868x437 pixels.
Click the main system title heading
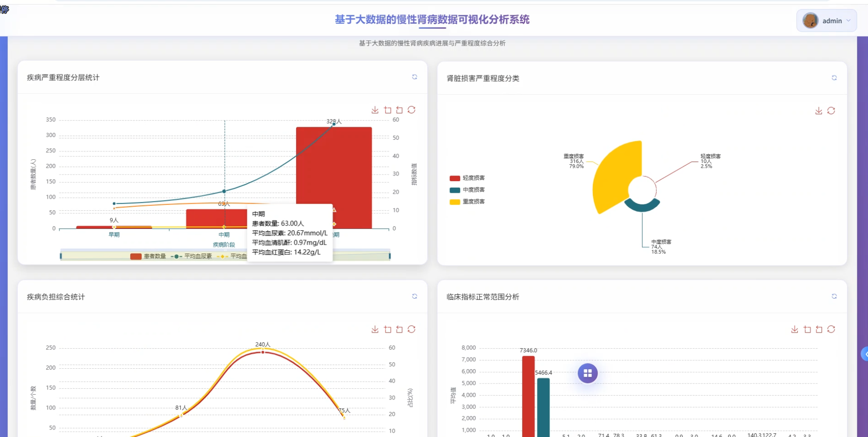(x=432, y=20)
